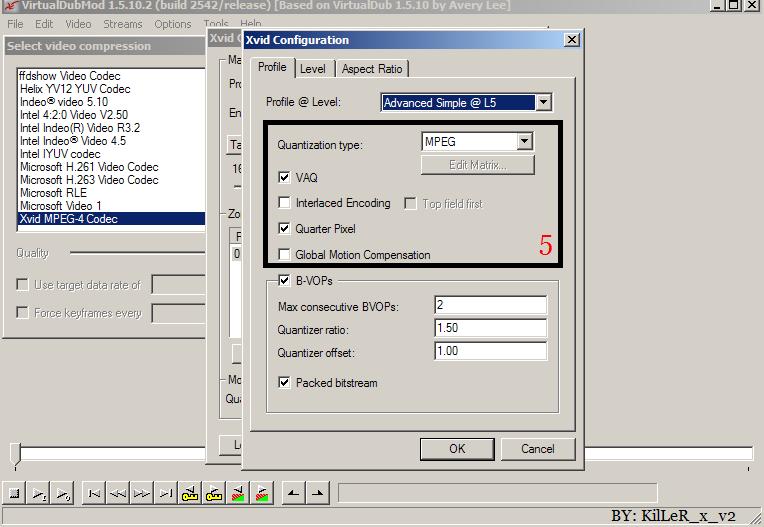Open the Profile @ Level dropdown arrow
This screenshot has height=527, width=764.
pyautogui.click(x=543, y=103)
